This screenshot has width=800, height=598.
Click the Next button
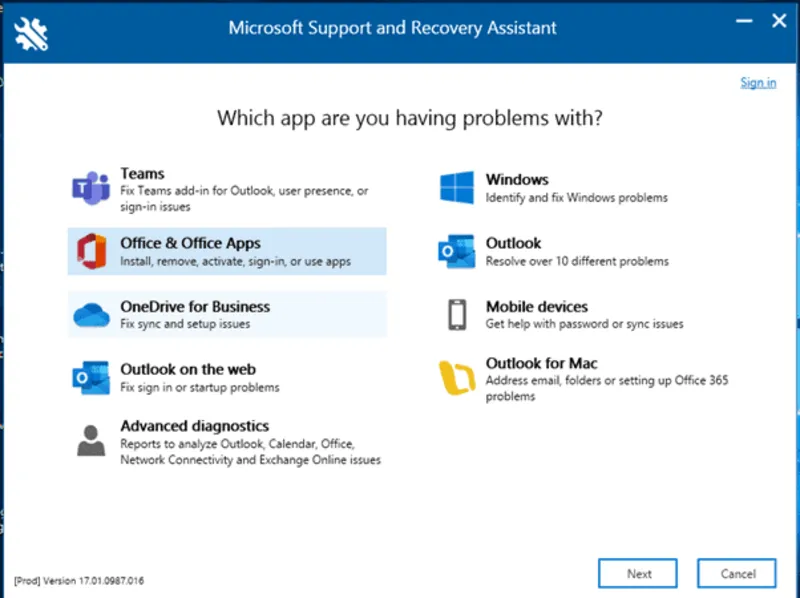(x=637, y=573)
